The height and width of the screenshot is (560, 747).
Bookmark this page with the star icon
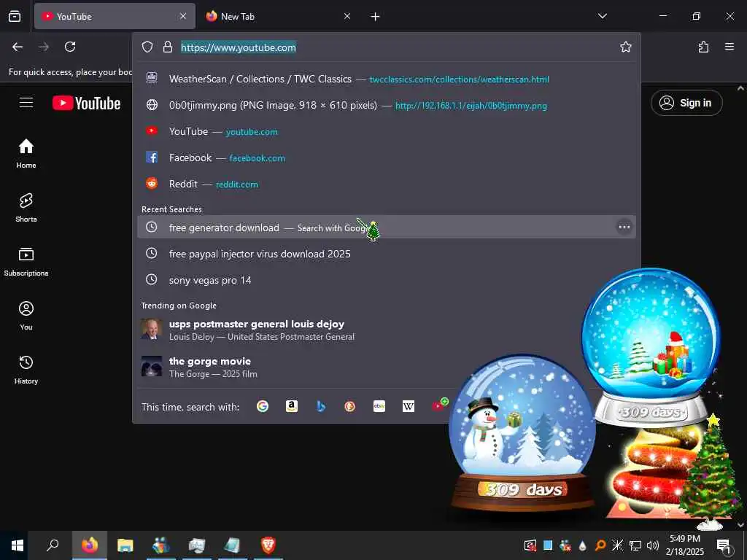click(625, 47)
